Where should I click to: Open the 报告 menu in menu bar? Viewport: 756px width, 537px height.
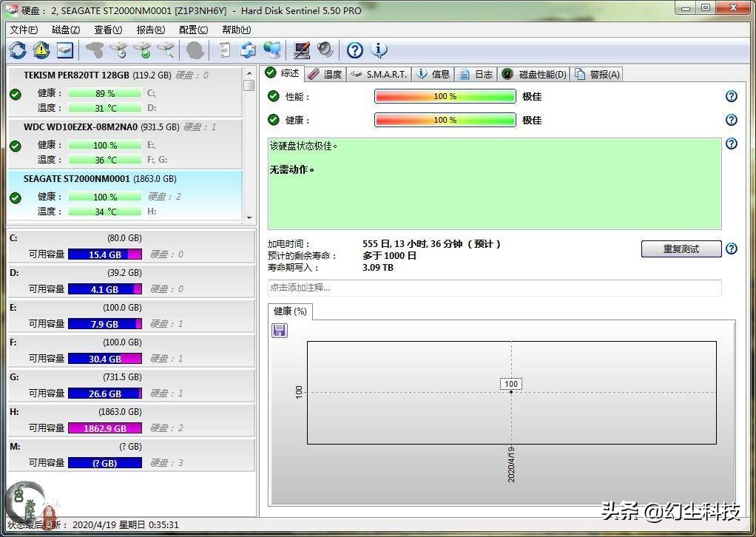click(149, 30)
